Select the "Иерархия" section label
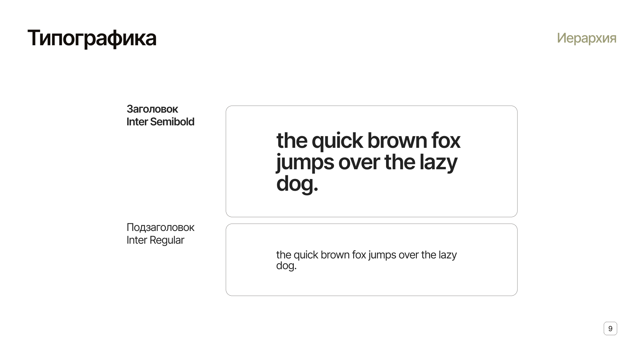 click(586, 38)
